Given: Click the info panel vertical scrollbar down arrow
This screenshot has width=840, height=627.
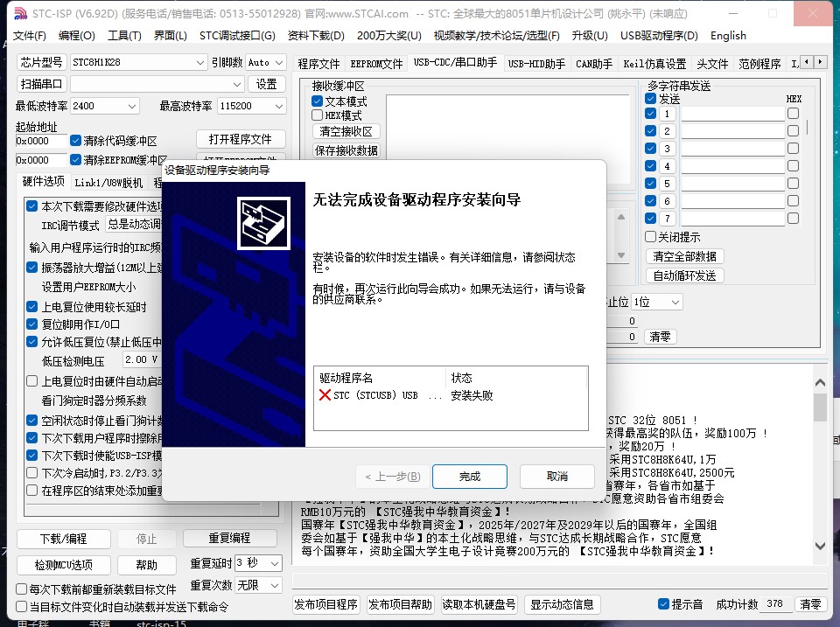Looking at the screenshot, I should (820, 547).
